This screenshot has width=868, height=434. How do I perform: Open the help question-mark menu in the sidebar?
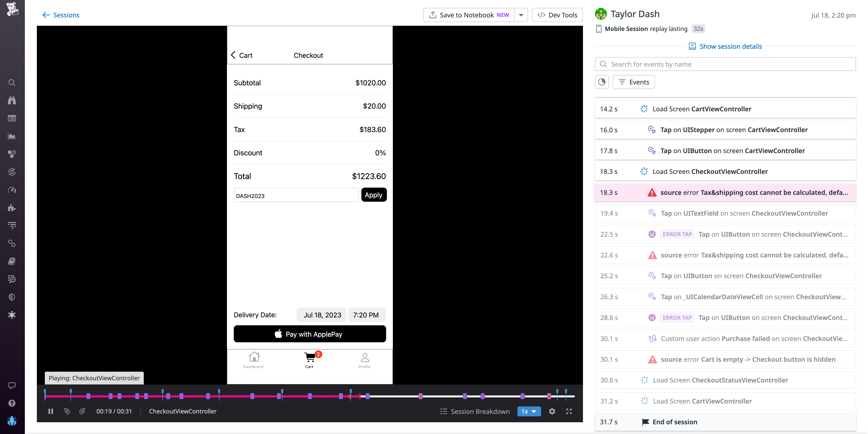(12, 403)
